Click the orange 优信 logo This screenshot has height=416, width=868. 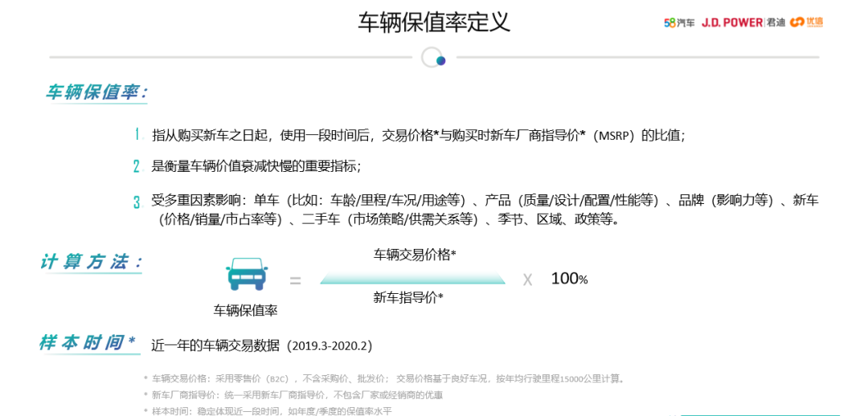[x=806, y=22]
